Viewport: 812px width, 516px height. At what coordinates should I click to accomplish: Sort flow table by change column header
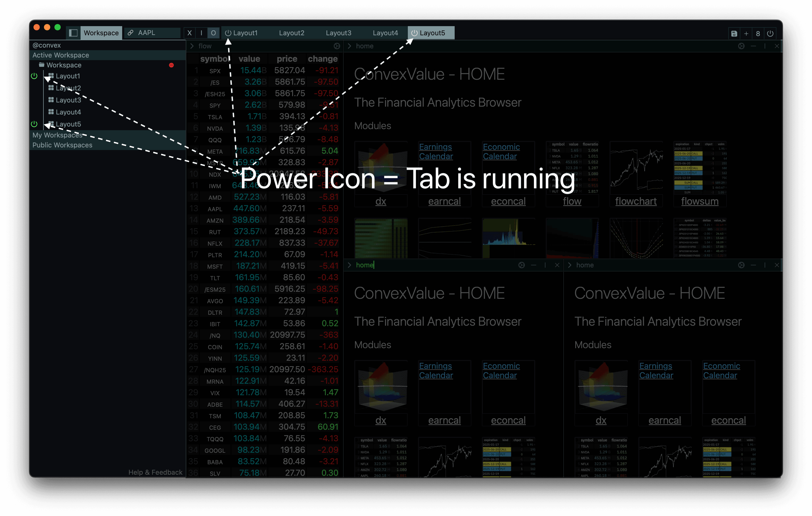323,59
